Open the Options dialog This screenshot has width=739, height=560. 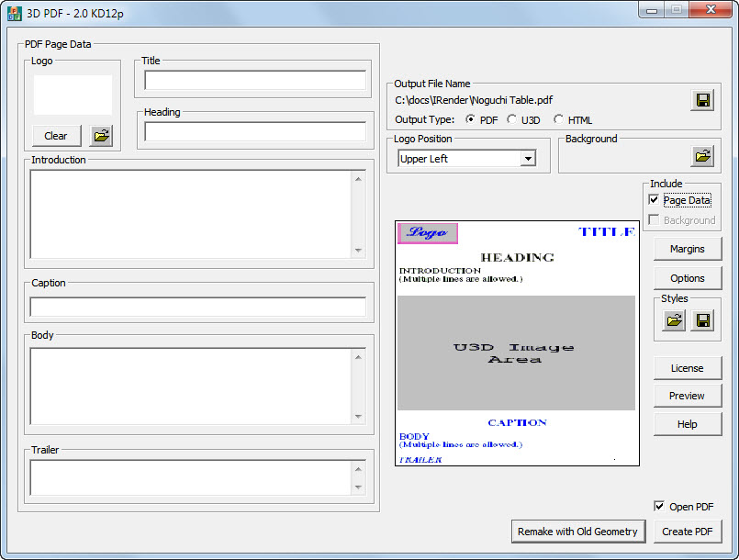(688, 277)
